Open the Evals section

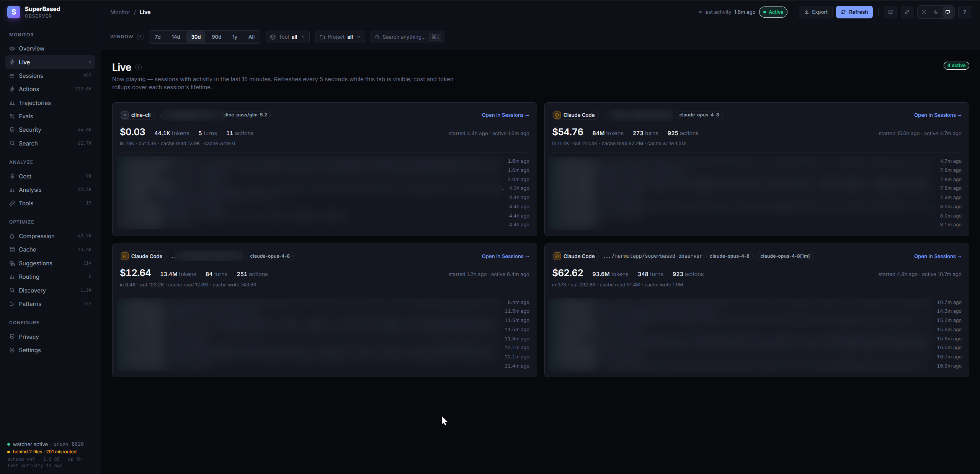pos(50,116)
